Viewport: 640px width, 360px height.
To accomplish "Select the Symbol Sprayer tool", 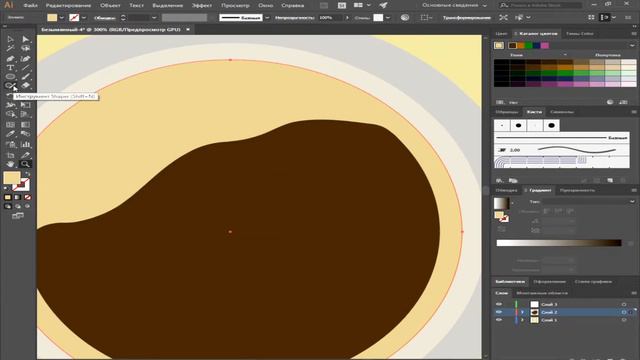I will pos(10,144).
